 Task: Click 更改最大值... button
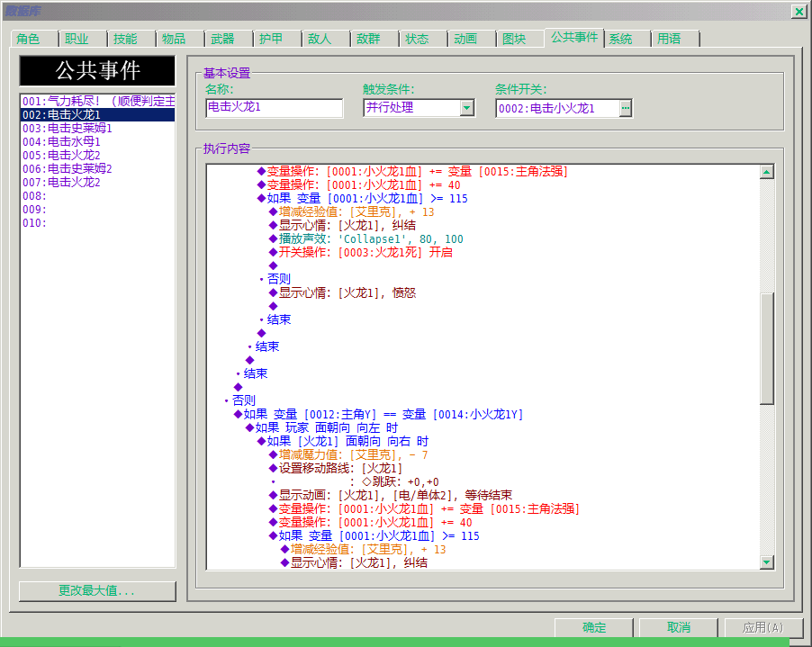click(97, 591)
